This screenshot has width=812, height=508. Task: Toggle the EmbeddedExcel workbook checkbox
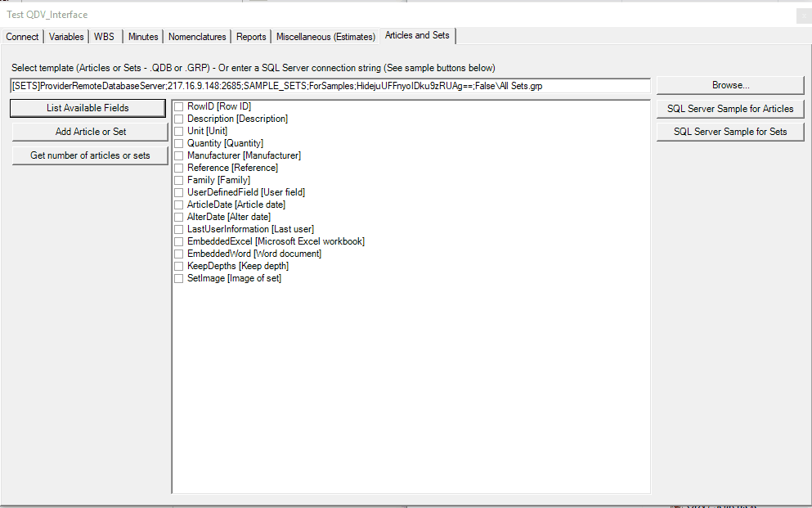click(178, 241)
